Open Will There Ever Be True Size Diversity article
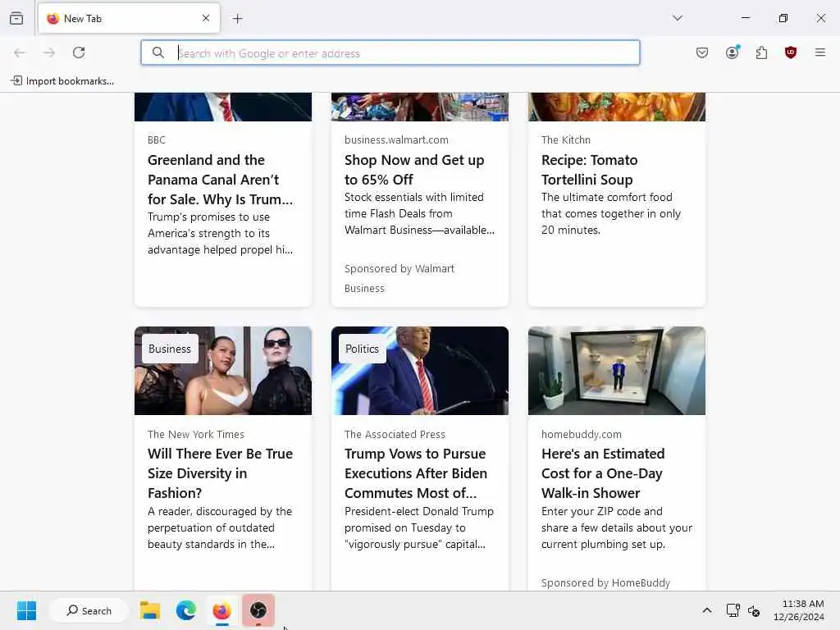The width and height of the screenshot is (840, 630). pos(220,473)
